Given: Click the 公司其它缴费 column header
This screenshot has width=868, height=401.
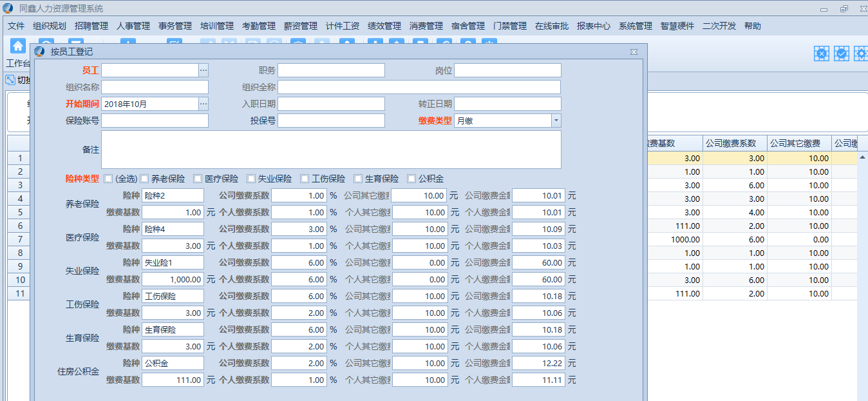Looking at the screenshot, I should (x=798, y=143).
